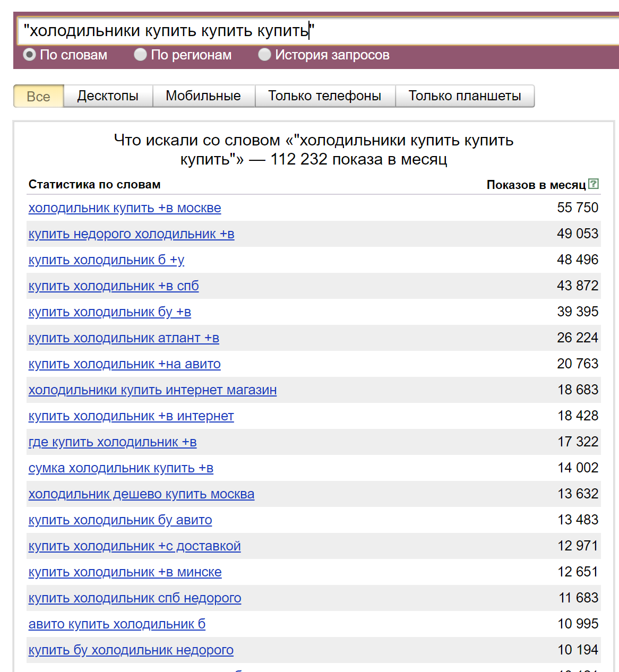The height and width of the screenshot is (672, 619).
Task: Open холодильники купить интернет магазин link
Action: click(x=152, y=390)
